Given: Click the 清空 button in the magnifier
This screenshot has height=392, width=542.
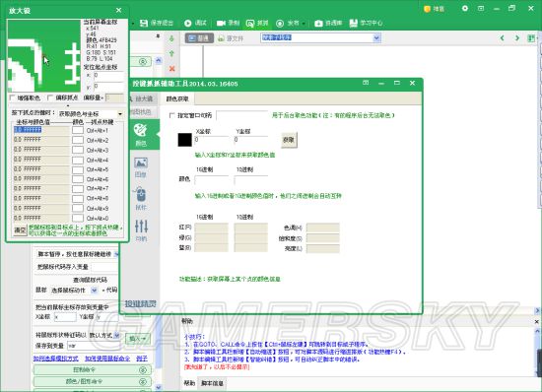Looking at the screenshot, I should [x=20, y=230].
